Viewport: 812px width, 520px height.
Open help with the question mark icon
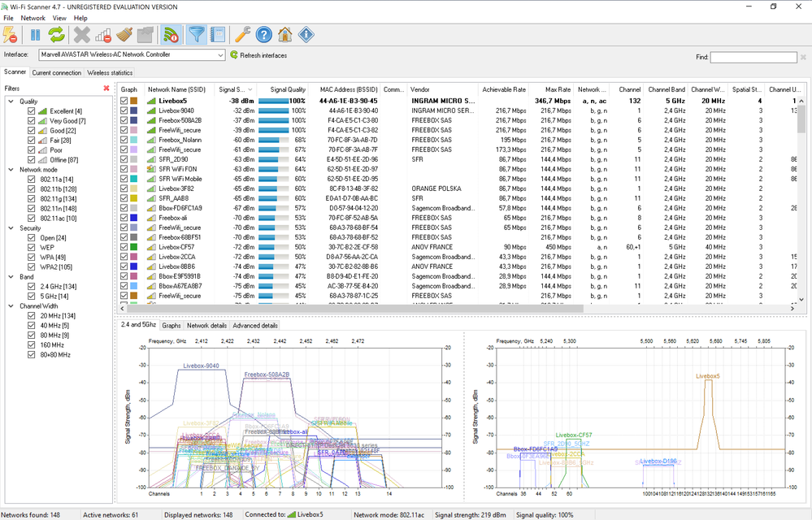(263, 34)
